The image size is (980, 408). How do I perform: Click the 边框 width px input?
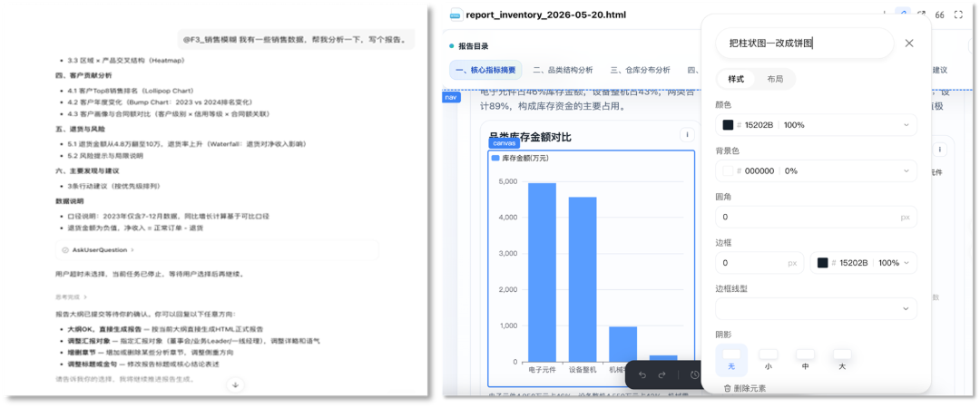point(759,263)
